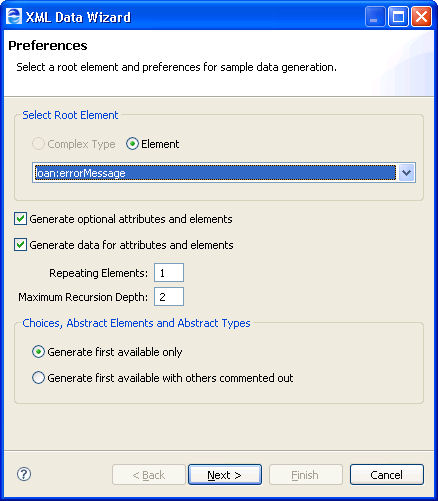The image size is (438, 501).
Task: Focus the Maximum Recursion Depth field
Action: [x=169, y=297]
